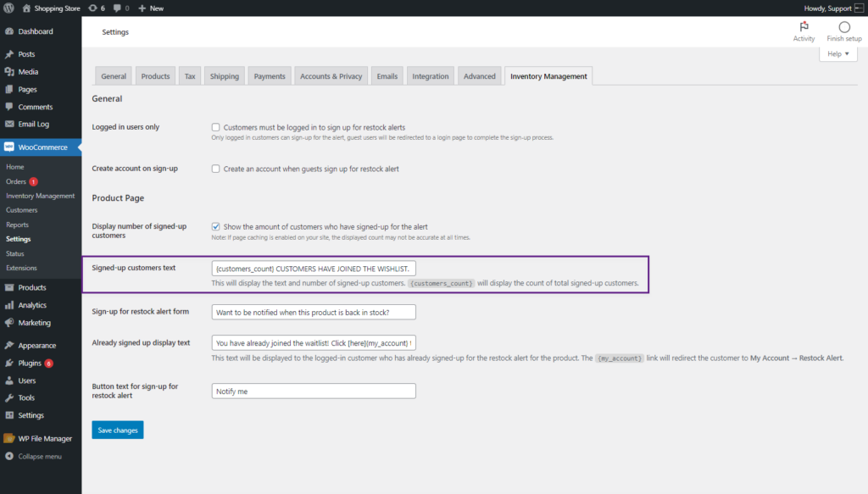Select the Inventory Management tab
The width and height of the screenshot is (868, 494).
[548, 76]
